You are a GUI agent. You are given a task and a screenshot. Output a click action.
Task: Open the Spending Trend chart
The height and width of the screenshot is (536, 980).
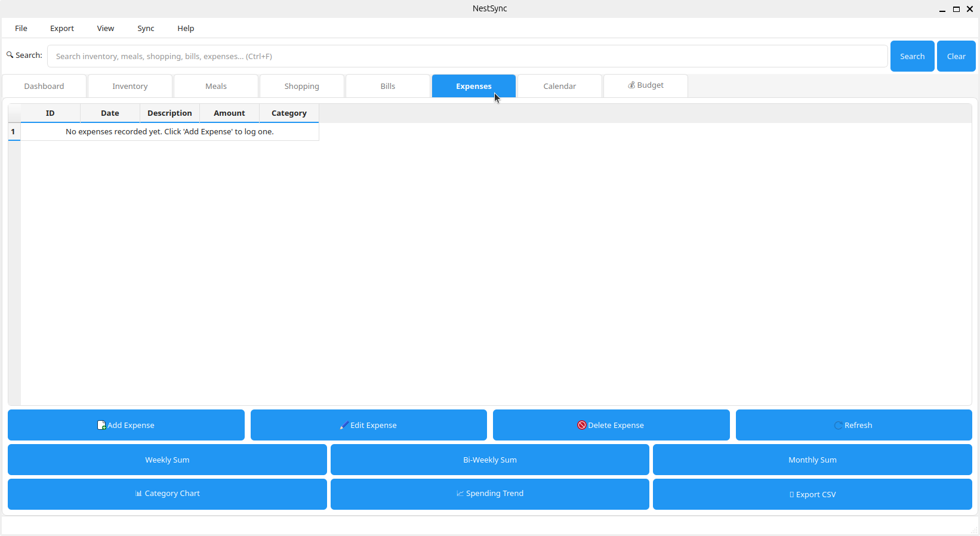click(x=490, y=494)
